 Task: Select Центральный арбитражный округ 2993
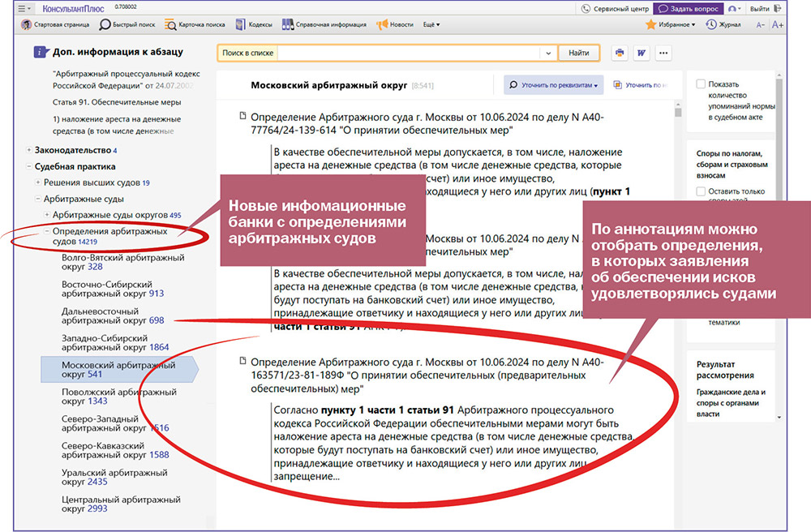coord(121,504)
